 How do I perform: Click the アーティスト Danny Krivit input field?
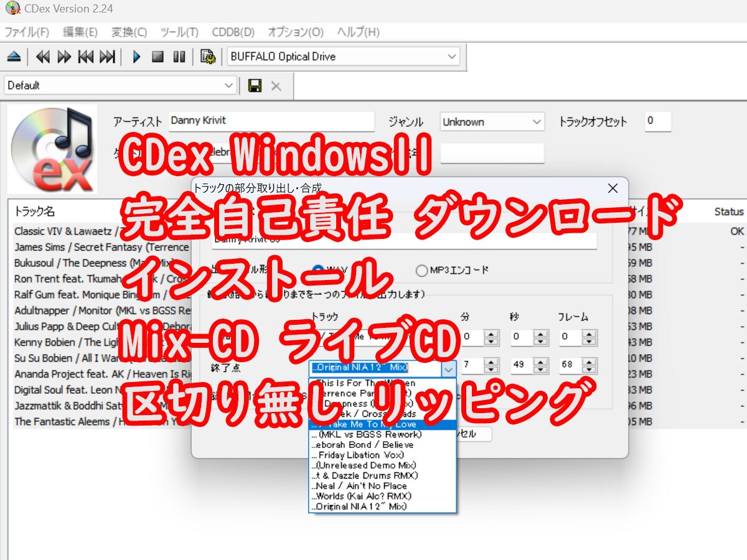click(x=271, y=121)
